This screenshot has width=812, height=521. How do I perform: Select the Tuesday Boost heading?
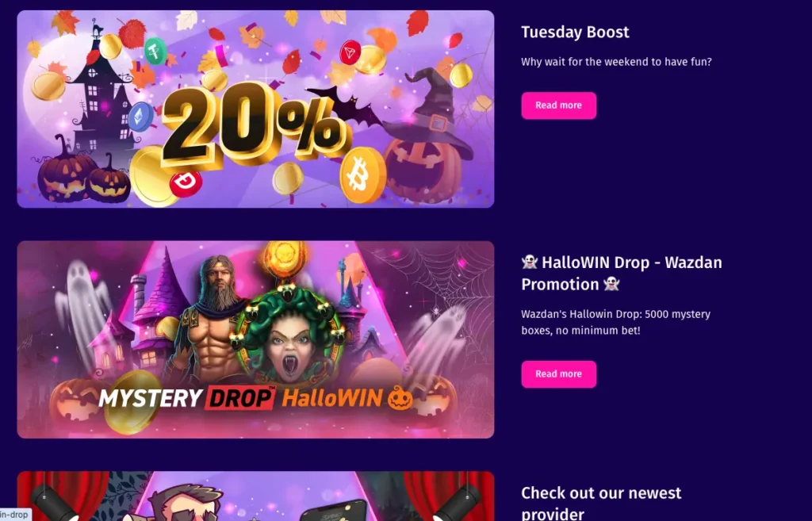(x=575, y=32)
